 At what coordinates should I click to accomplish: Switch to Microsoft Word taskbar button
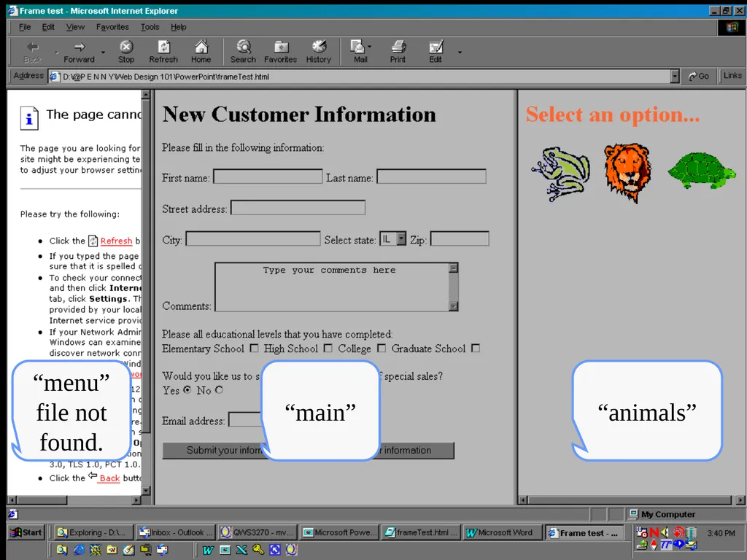point(502,532)
